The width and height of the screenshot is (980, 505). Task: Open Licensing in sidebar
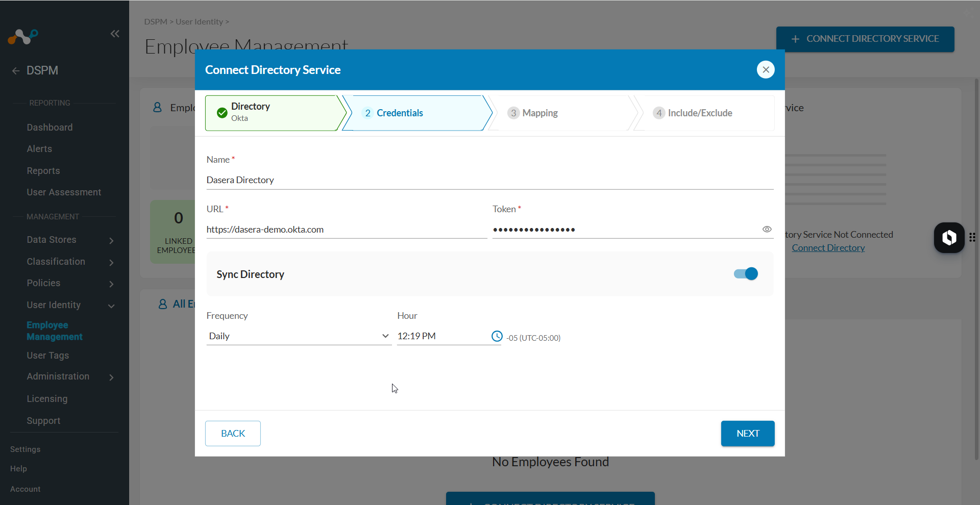pos(47,398)
